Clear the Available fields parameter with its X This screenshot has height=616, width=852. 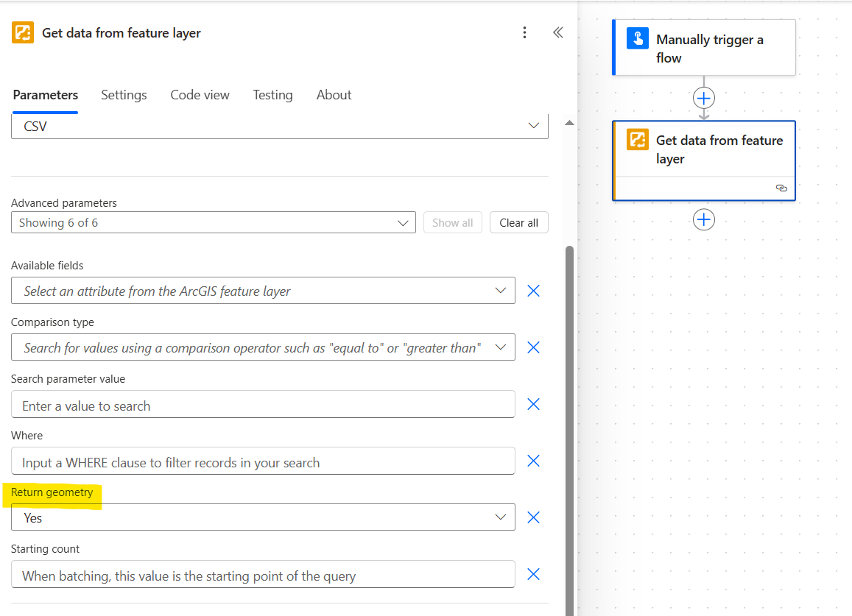[533, 290]
